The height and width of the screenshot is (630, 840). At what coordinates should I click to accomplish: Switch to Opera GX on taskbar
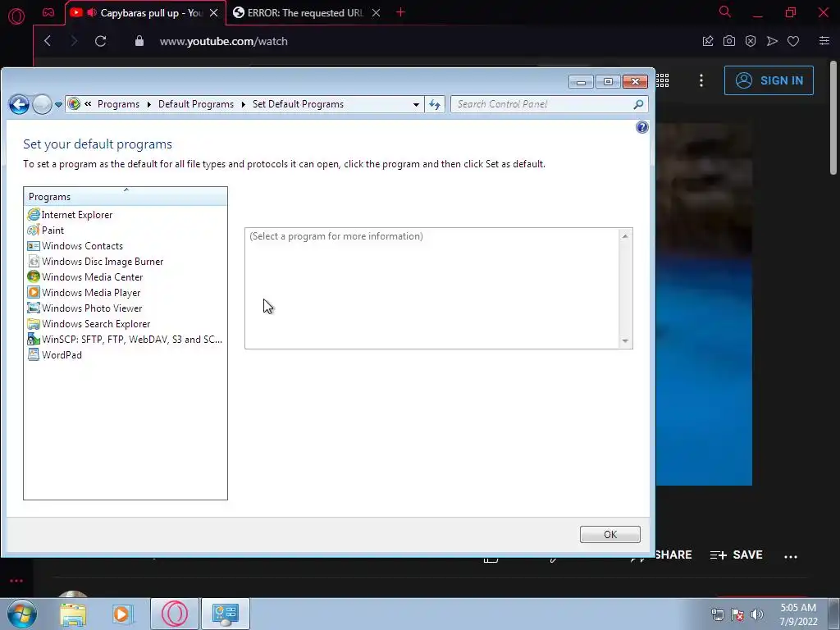[x=175, y=614]
